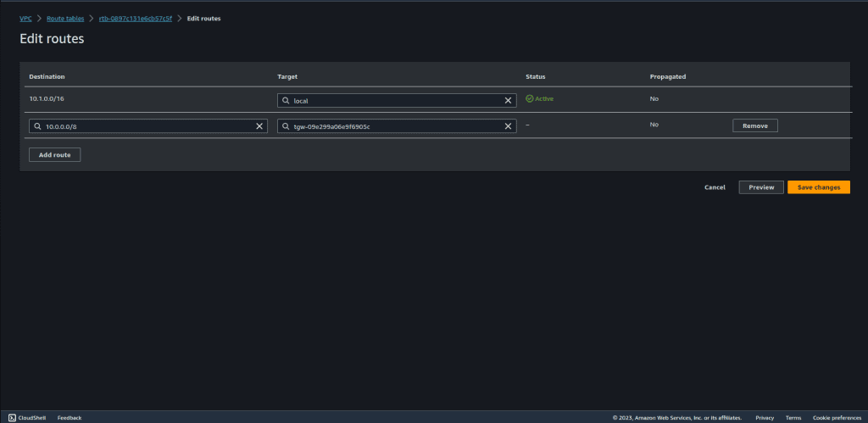Preview the route changes
This screenshot has width=868, height=423.
click(760, 187)
